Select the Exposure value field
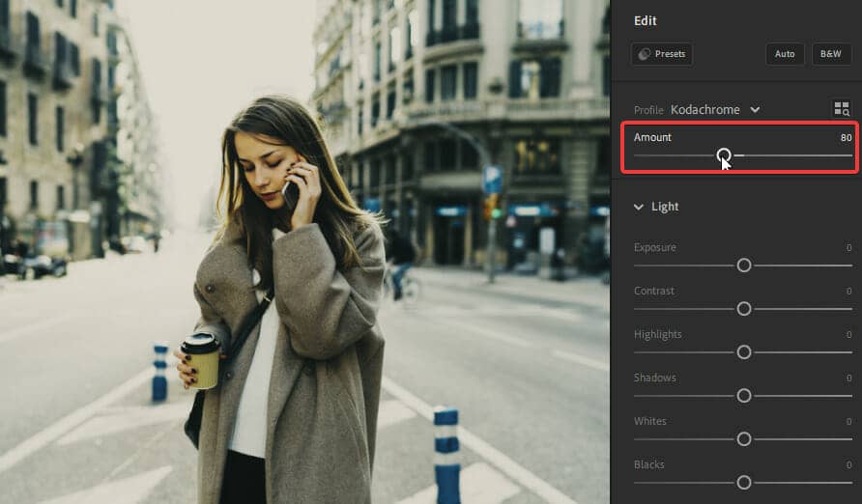862x504 pixels. click(x=848, y=248)
